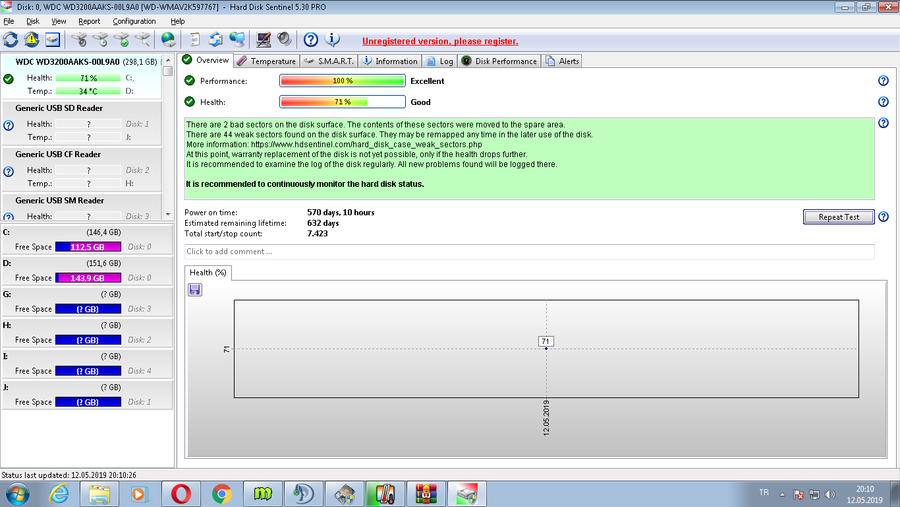
Task: Click the document report toolbar icon
Action: [x=195, y=40]
